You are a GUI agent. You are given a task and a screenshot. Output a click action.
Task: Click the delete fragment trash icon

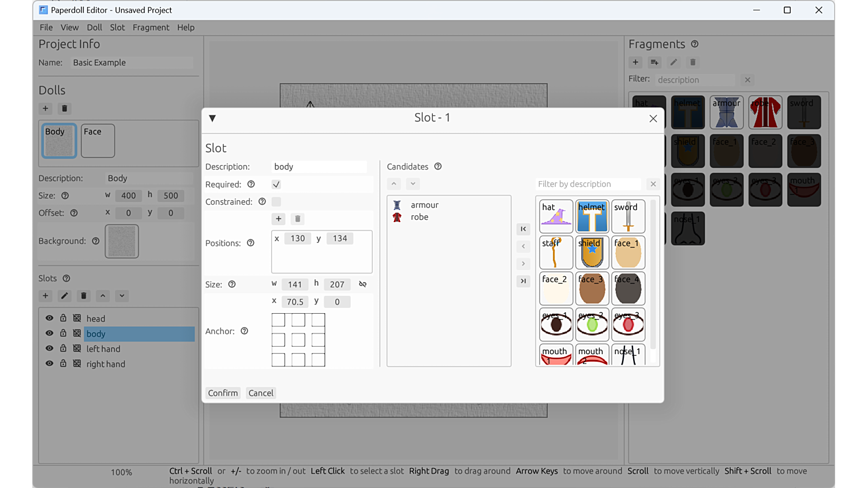click(692, 62)
